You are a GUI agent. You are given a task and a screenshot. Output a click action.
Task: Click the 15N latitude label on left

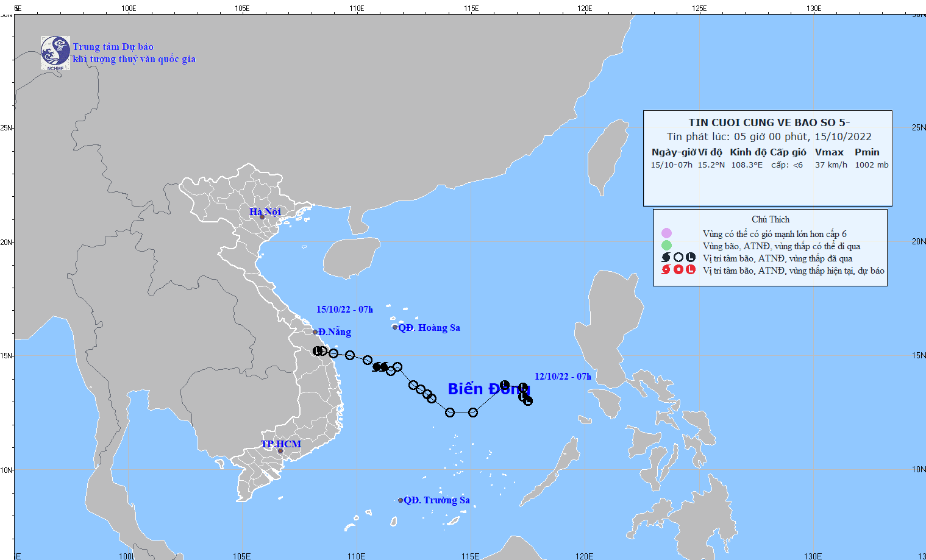pos(7,356)
